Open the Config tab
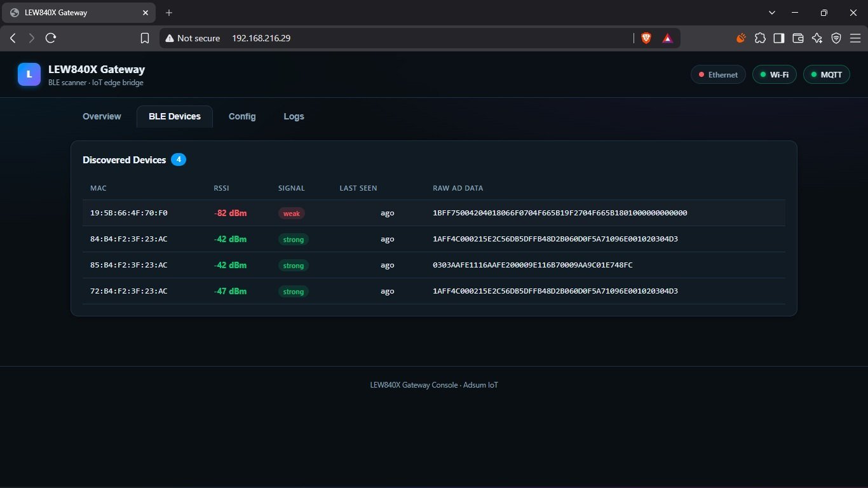Image resolution: width=868 pixels, height=488 pixels. [242, 116]
